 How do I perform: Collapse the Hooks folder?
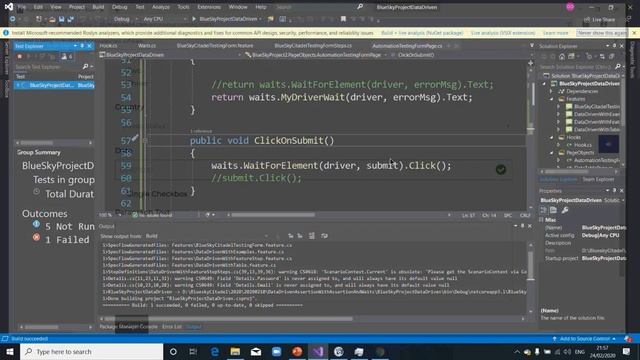pos(552,138)
